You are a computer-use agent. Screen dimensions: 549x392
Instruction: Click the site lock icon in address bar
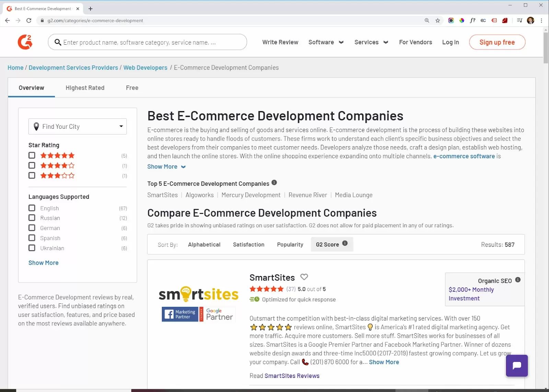pos(42,21)
